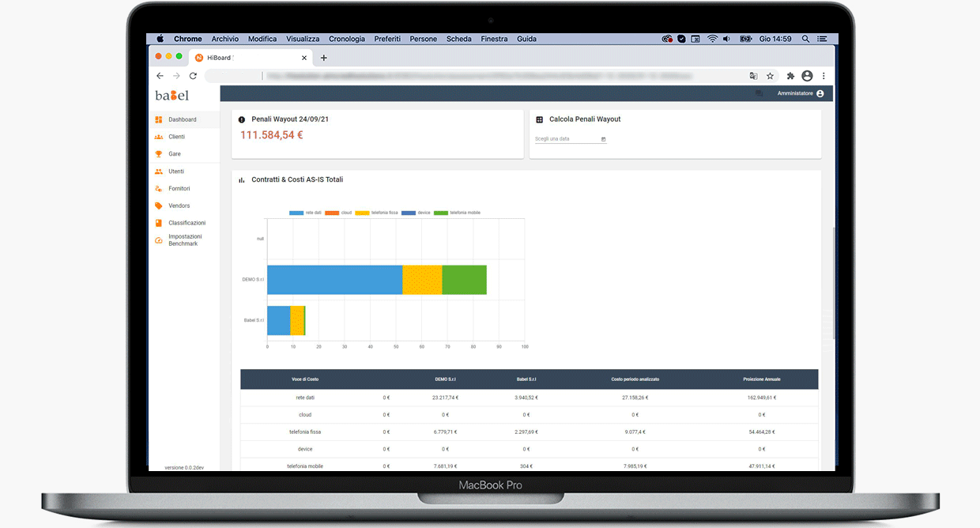Click the Chrome forward arrow
Viewport: 980px width, 528px height.
click(x=176, y=76)
